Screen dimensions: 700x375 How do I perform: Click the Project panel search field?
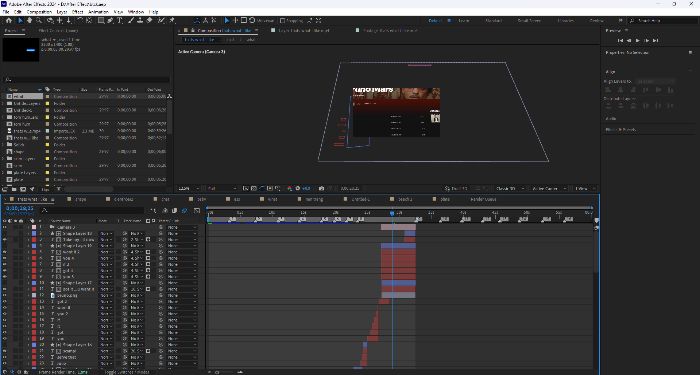87,79
